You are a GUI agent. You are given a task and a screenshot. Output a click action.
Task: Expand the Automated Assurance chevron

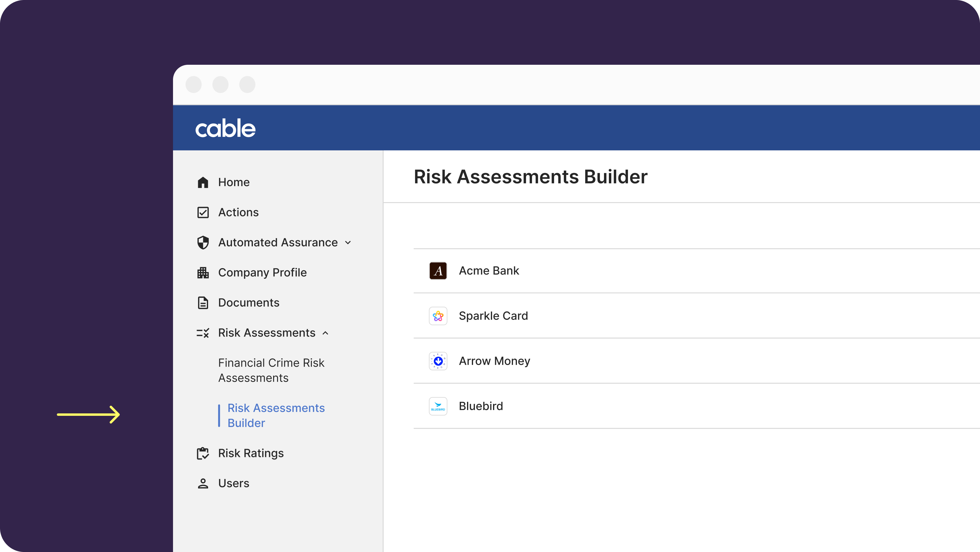coord(348,242)
